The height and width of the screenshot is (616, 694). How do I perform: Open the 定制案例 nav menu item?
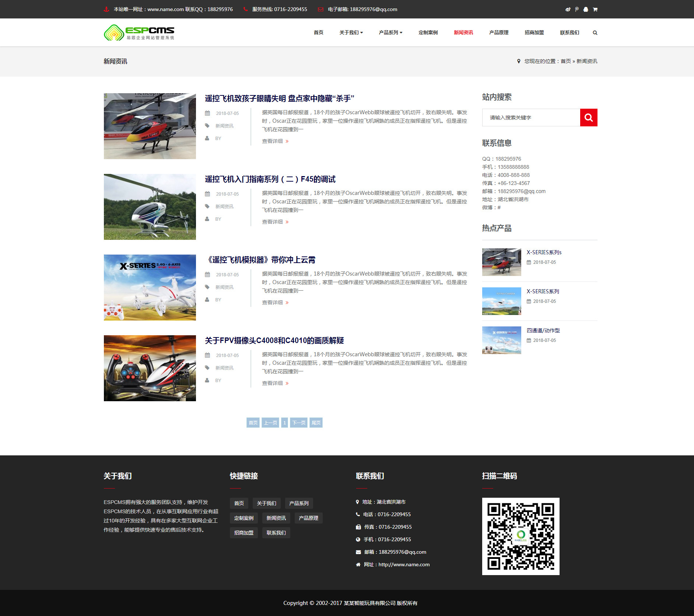point(428,32)
